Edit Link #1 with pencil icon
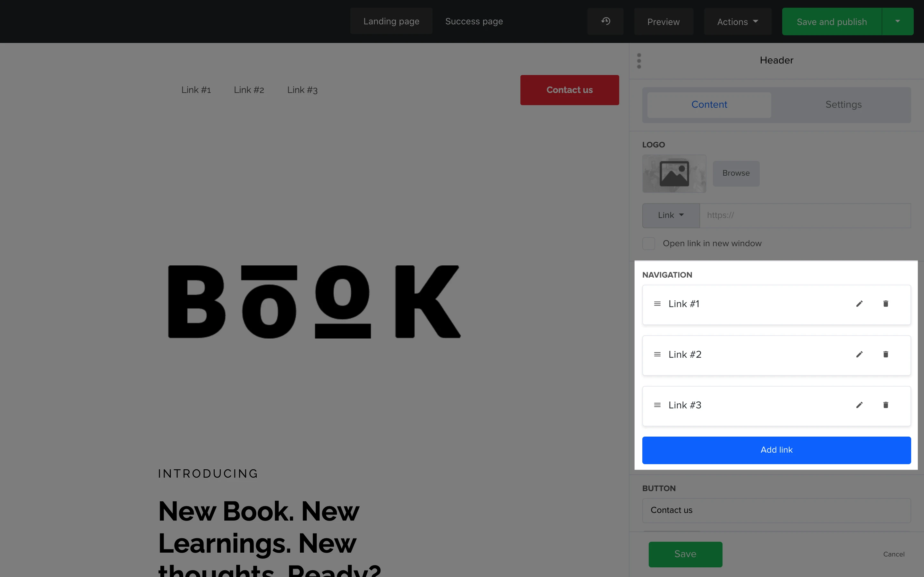 [859, 304]
